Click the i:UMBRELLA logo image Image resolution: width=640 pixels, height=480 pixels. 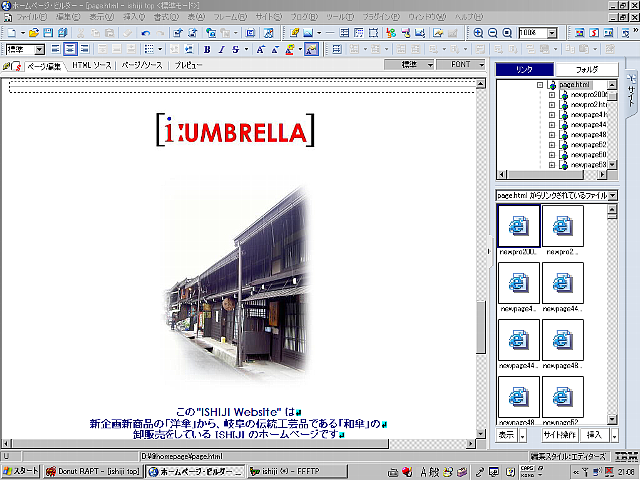click(x=236, y=130)
